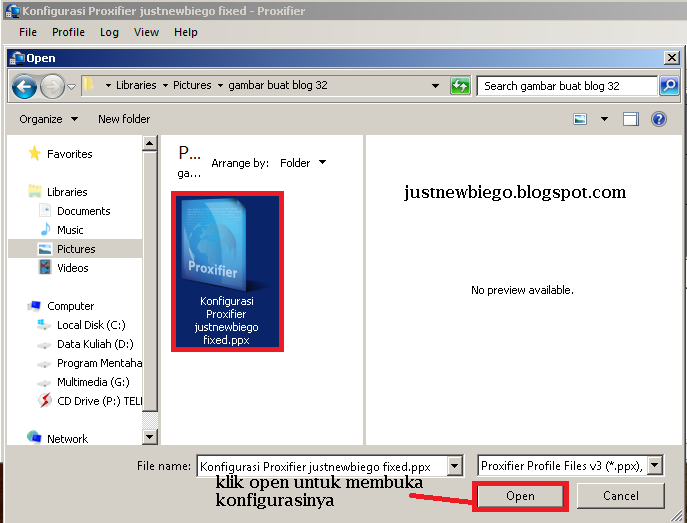Click the Cancel button

[620, 496]
